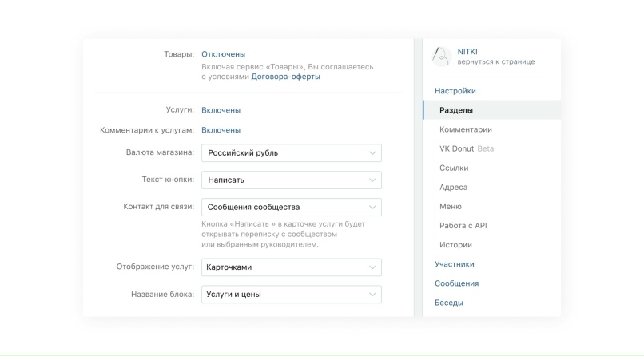Go to Комментарии settings

[x=465, y=129]
